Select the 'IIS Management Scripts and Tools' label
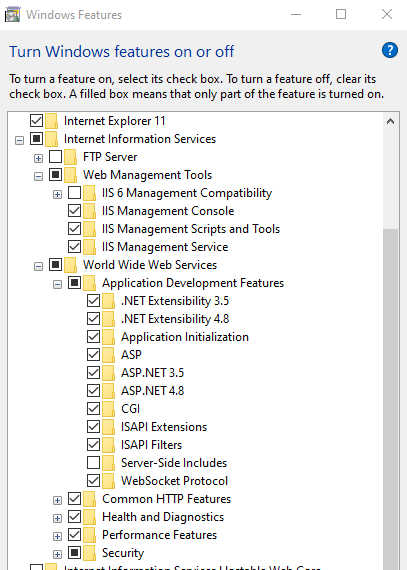This screenshot has height=570, width=407. [x=191, y=229]
